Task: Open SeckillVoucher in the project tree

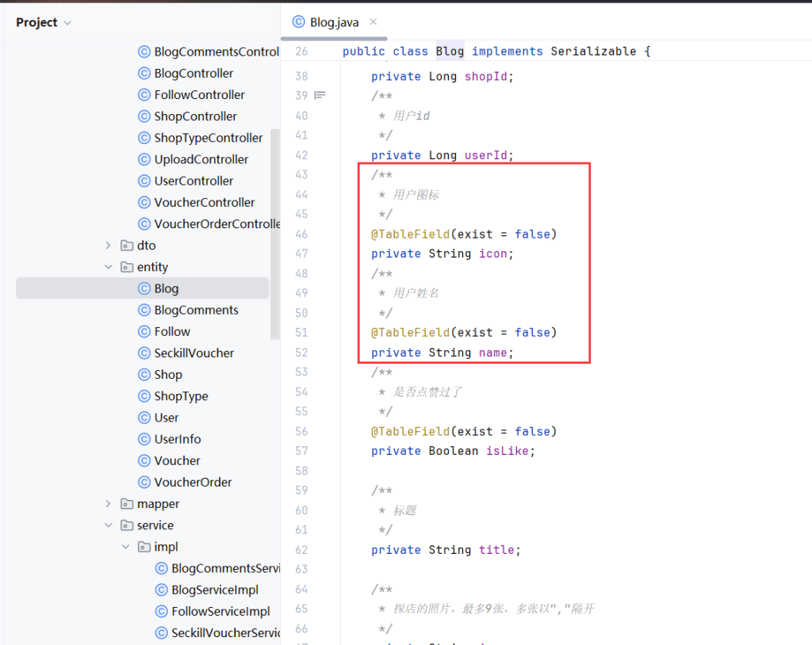Action: [x=193, y=353]
